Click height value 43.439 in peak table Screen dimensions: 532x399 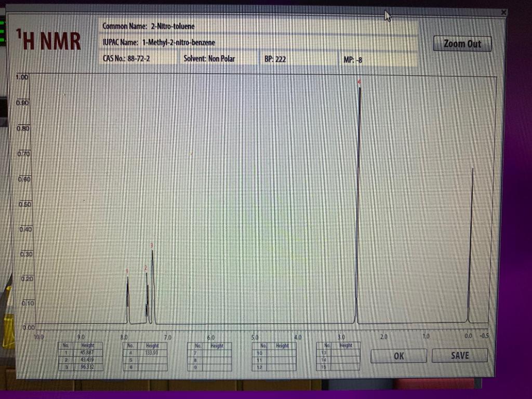[x=87, y=360]
